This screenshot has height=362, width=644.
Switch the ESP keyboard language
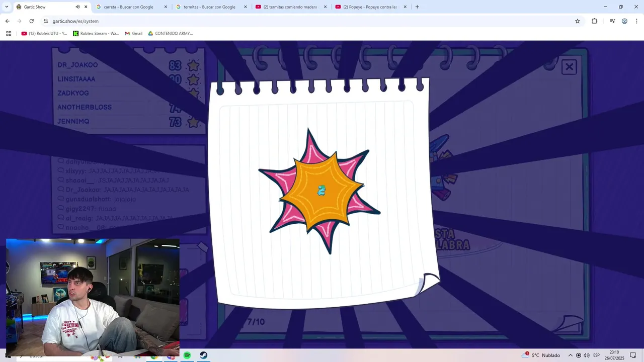pos(597,355)
